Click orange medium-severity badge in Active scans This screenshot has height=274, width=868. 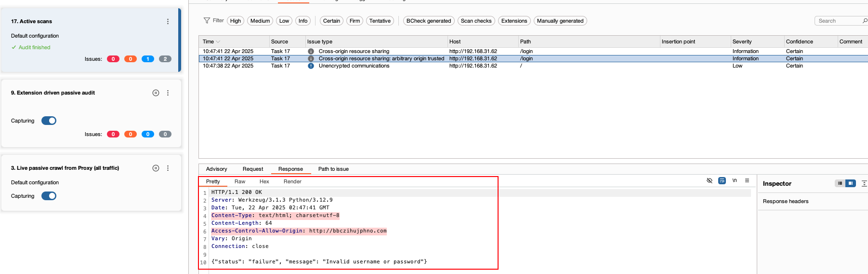point(131,59)
